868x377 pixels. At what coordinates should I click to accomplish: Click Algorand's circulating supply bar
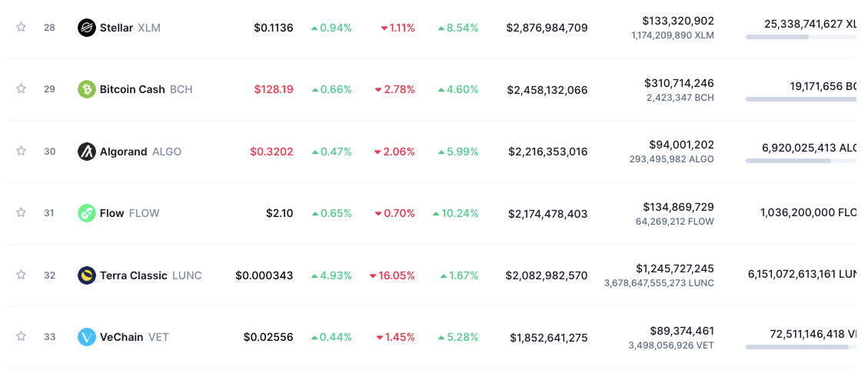(x=800, y=161)
